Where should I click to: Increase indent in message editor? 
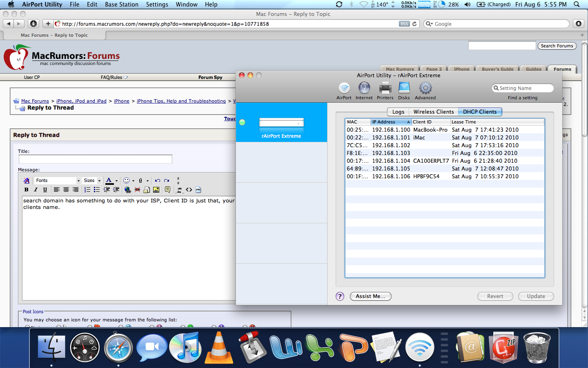116,190
